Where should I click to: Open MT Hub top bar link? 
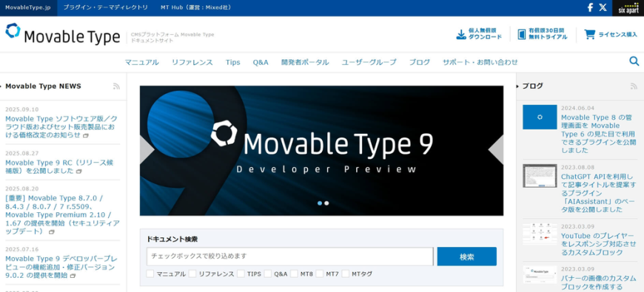click(196, 8)
